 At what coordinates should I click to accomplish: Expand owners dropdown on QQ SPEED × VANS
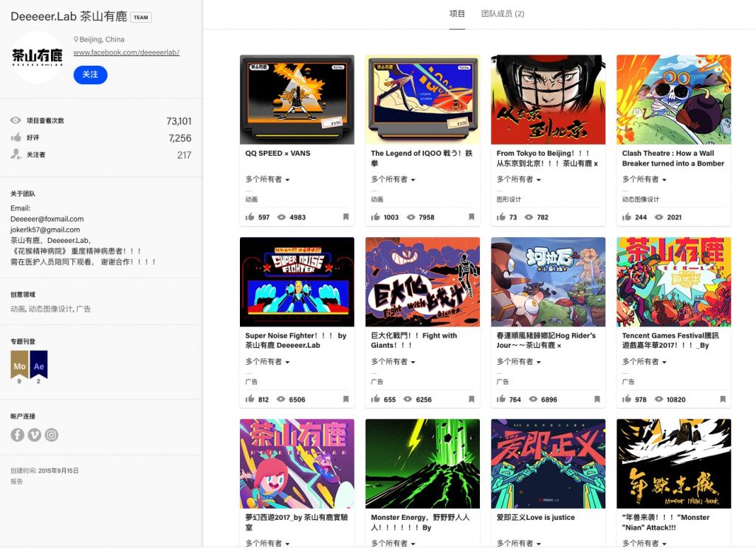[x=267, y=179]
